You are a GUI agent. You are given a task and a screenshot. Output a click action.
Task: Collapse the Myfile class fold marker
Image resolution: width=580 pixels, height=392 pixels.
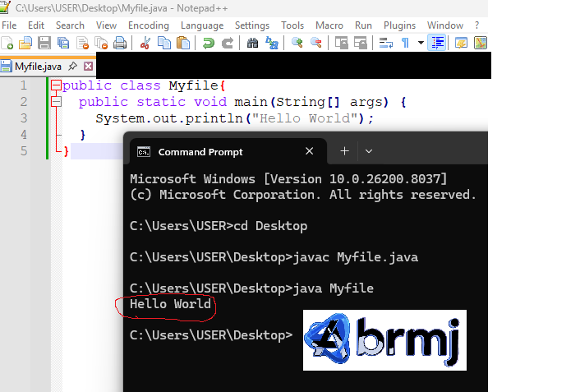click(x=56, y=85)
